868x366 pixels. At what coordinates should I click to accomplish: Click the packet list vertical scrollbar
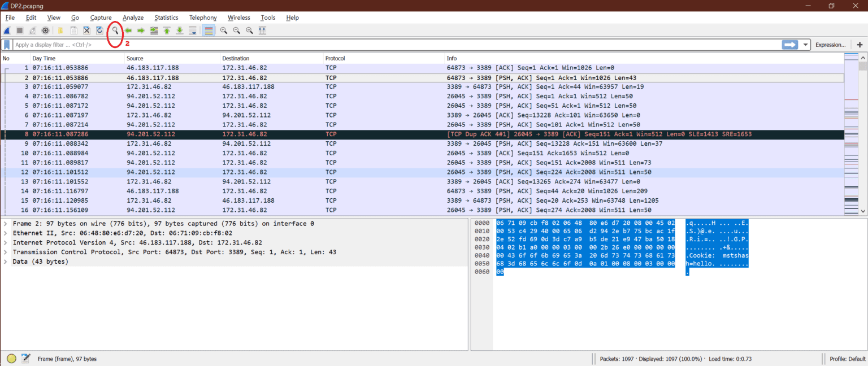pyautogui.click(x=863, y=134)
